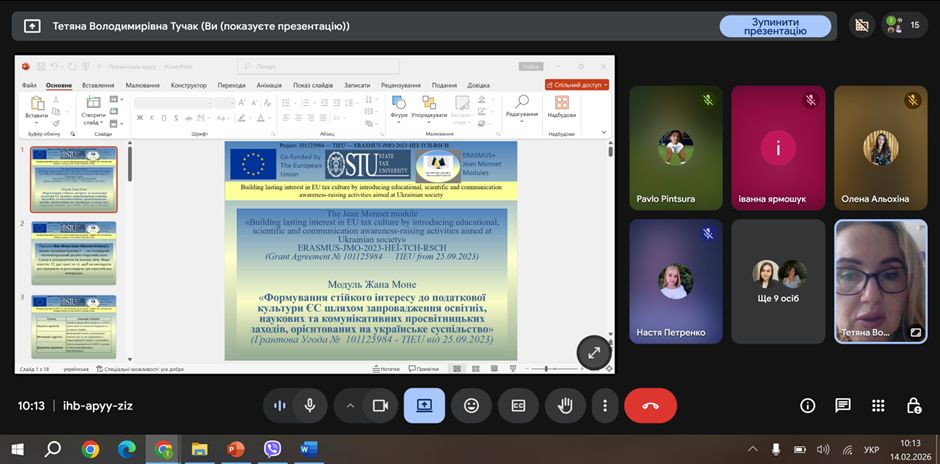Stop sharing via present screen button
940x464 pixels.
[x=424, y=405]
